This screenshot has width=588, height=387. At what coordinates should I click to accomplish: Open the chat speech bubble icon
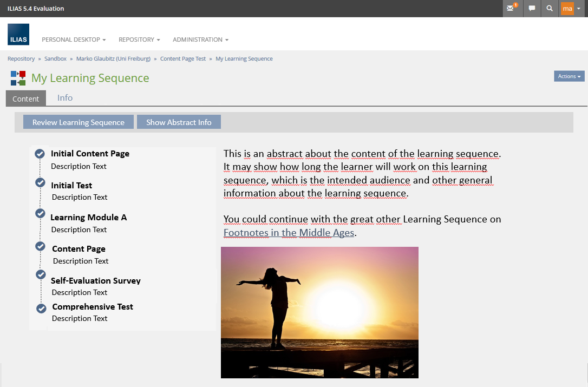pos(532,9)
